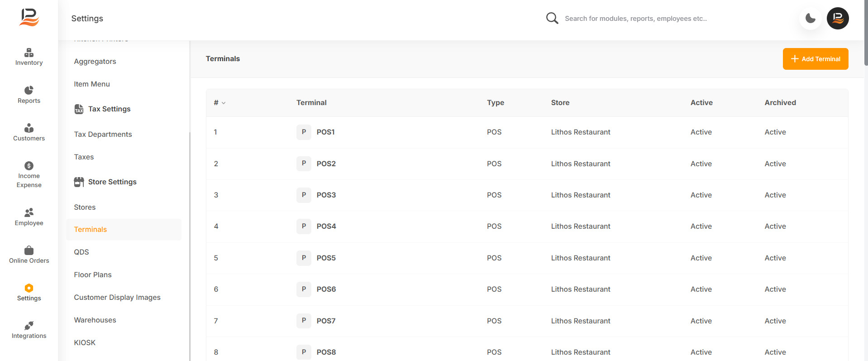The height and width of the screenshot is (361, 868).
Task: Open the app logo home icon
Action: (x=29, y=17)
